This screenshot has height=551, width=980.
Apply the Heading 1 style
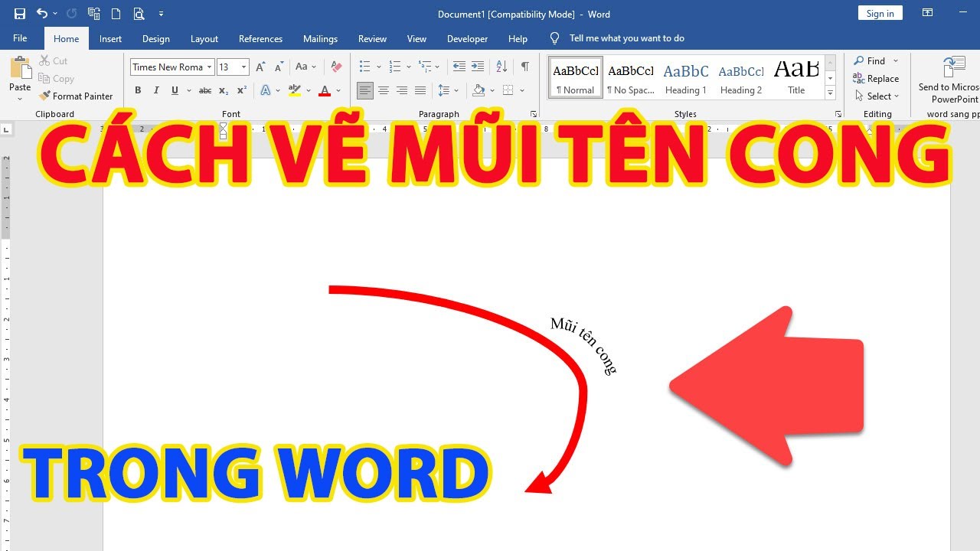tap(686, 77)
